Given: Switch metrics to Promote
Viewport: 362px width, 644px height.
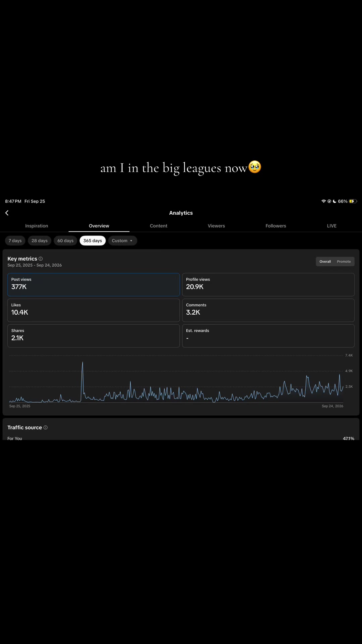Looking at the screenshot, I should click(x=344, y=262).
